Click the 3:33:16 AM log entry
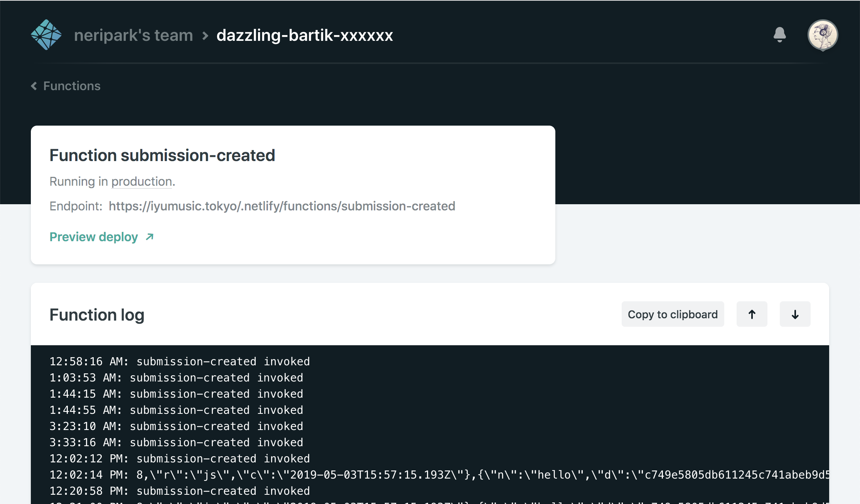The image size is (860, 504). pyautogui.click(x=176, y=442)
